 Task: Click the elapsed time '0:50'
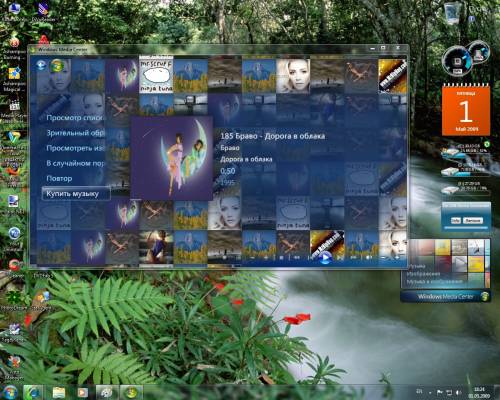227,171
